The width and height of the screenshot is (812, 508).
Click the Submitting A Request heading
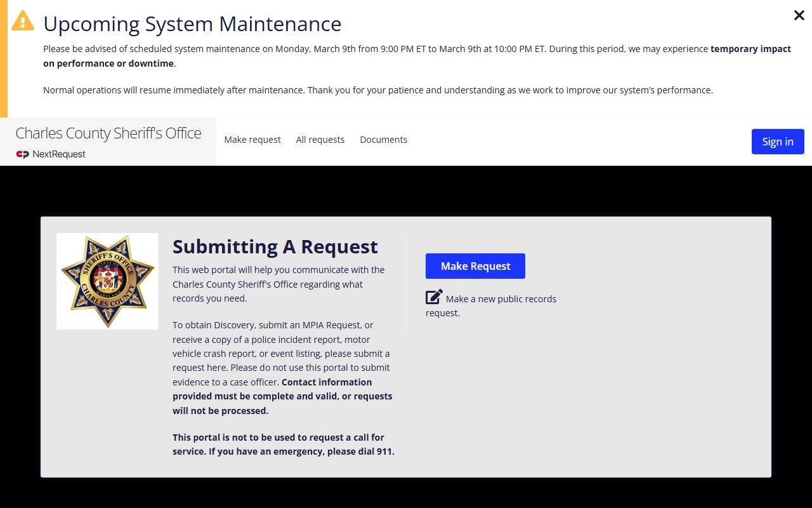click(x=275, y=246)
